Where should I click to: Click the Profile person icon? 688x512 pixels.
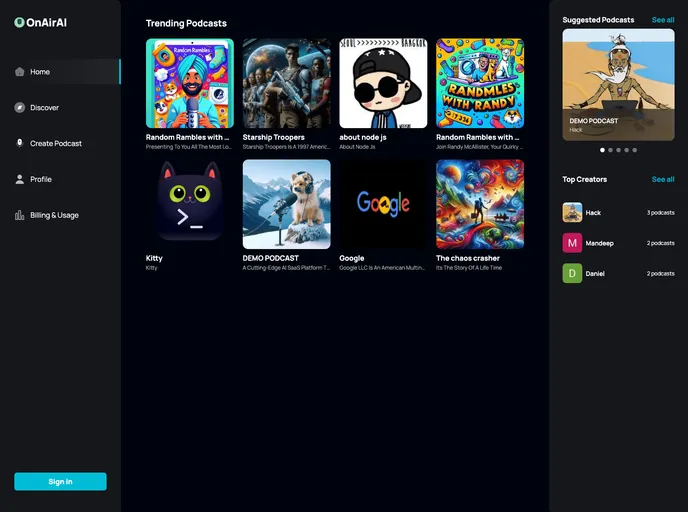click(19, 179)
